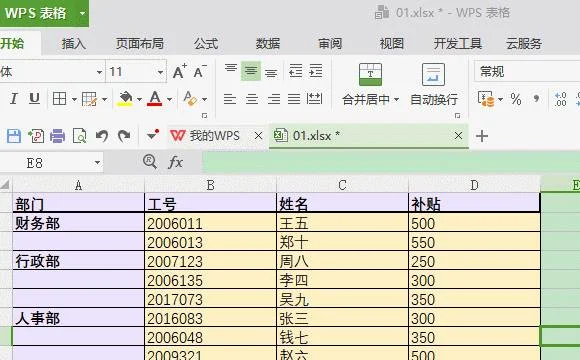
Task: Justify text alignment
Action: 294,99
